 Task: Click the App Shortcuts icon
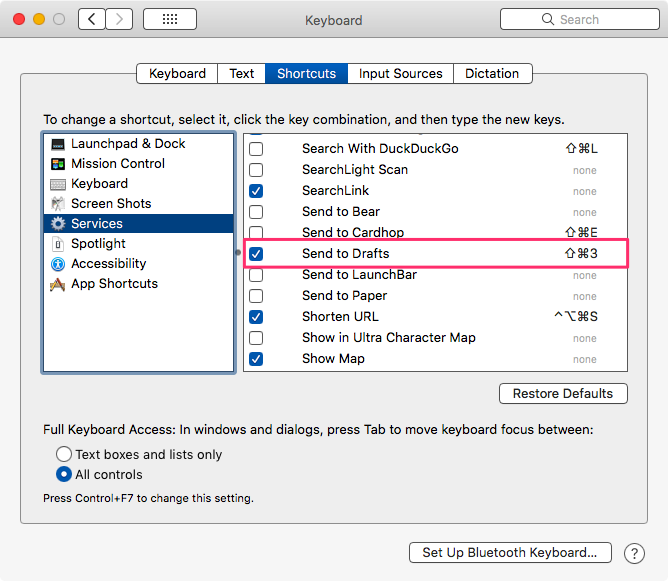[58, 284]
